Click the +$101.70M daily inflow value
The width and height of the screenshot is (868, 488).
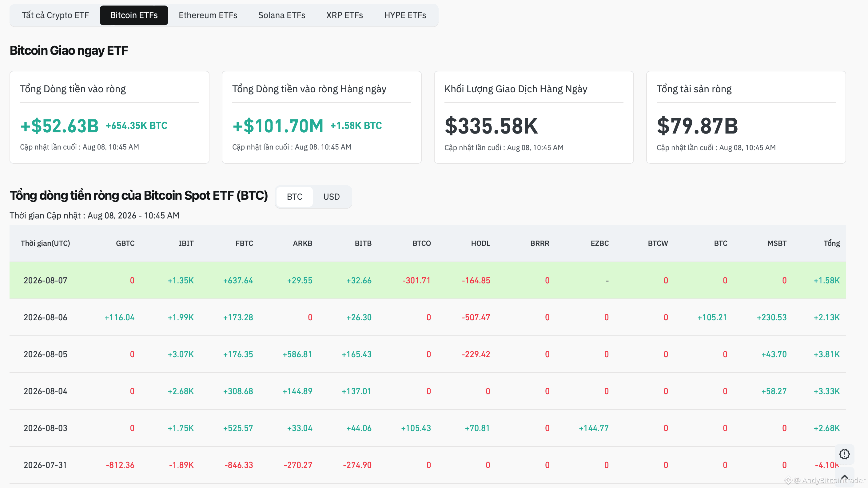[278, 126]
